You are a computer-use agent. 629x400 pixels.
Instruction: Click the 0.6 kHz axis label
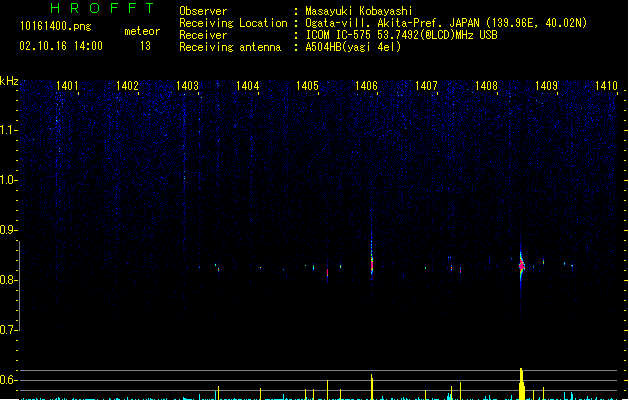pyautogui.click(x=8, y=380)
